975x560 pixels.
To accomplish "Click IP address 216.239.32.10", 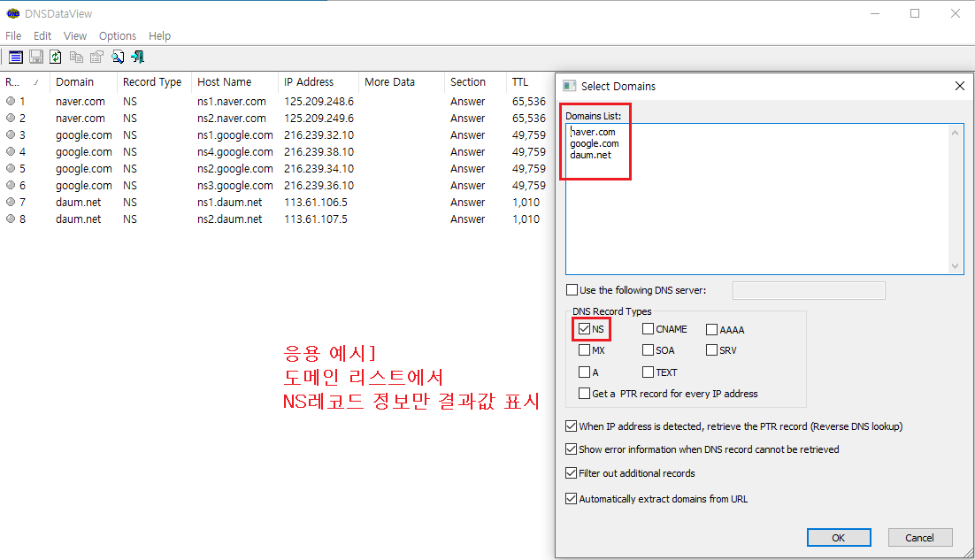I will click(x=319, y=134).
